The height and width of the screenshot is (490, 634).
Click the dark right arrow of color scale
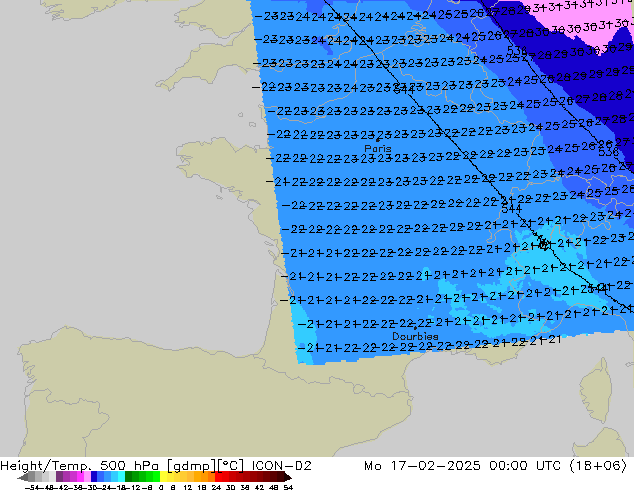click(288, 477)
